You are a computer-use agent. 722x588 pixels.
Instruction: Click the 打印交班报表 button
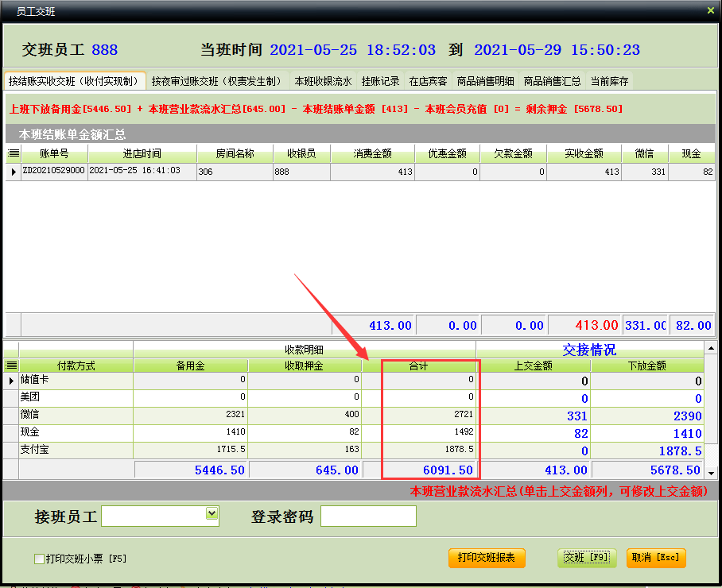click(x=487, y=558)
